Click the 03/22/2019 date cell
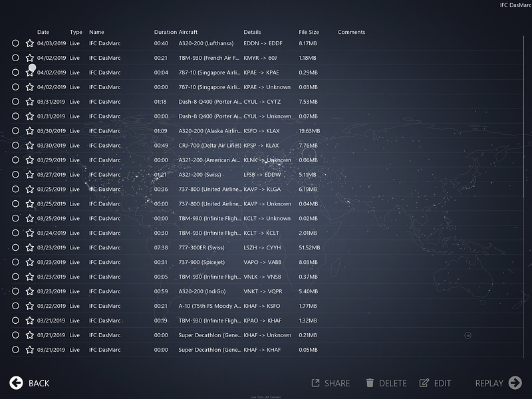Image resolution: width=532 pixels, height=399 pixels. (x=51, y=306)
